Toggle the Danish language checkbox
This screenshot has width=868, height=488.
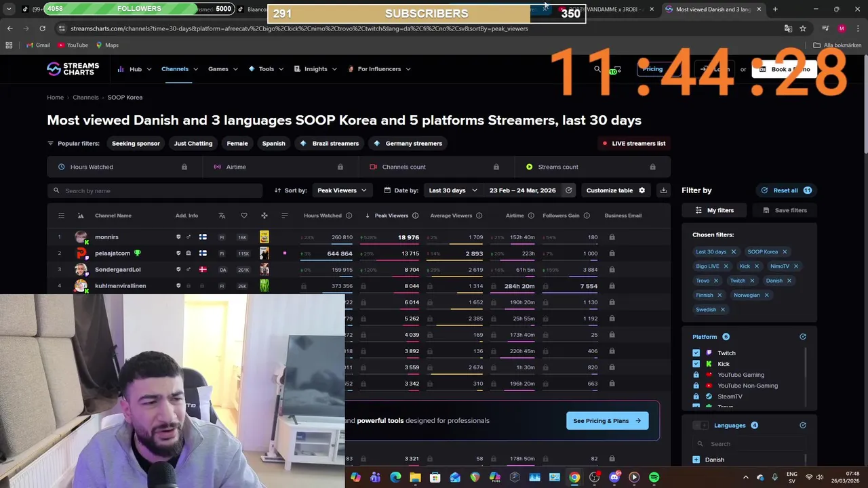pos(696,460)
